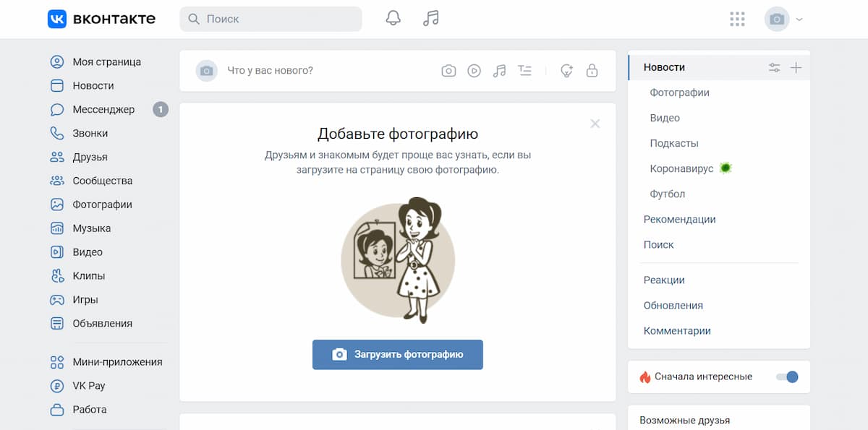The width and height of the screenshot is (868, 430).
Task: Open the music note player icon
Action: tap(431, 19)
